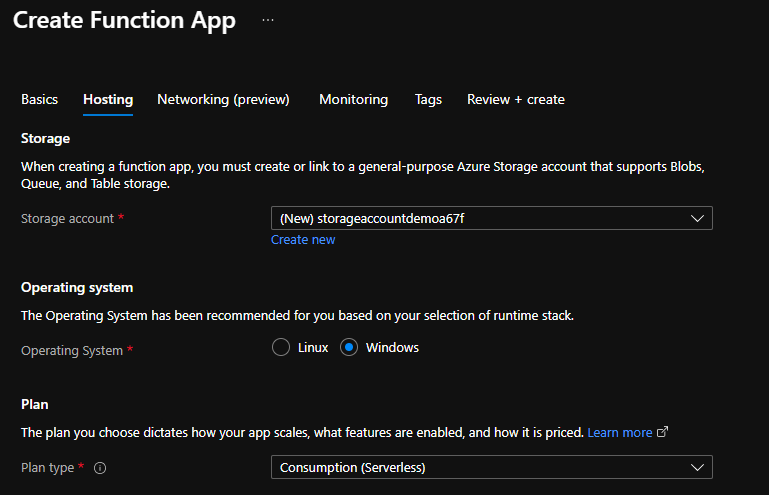Click the info icon next to Plan type
This screenshot has height=495, width=769.
tap(100, 467)
